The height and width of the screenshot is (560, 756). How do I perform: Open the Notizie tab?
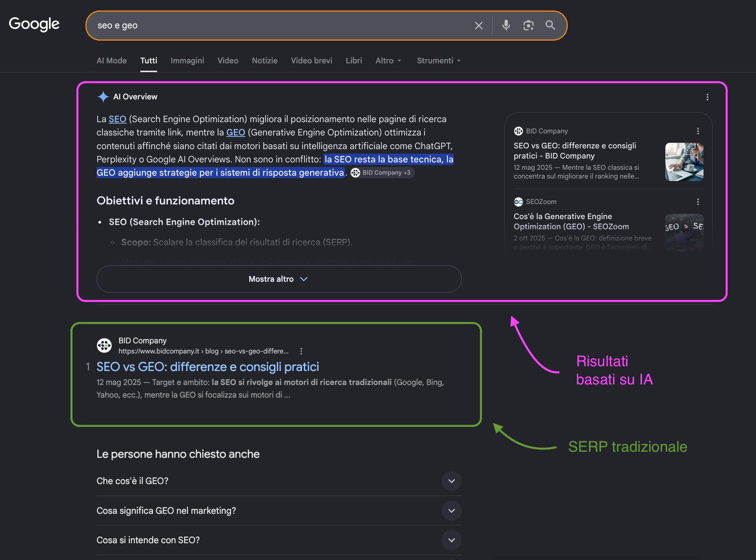coord(265,61)
